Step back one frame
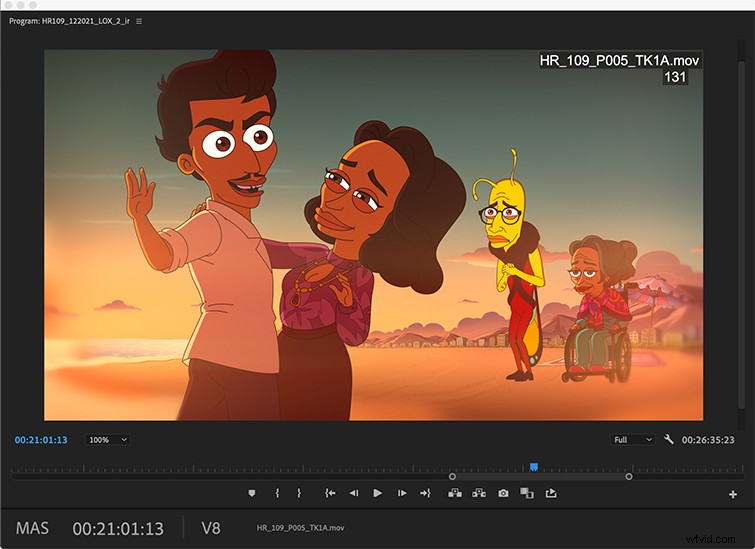This screenshot has width=755, height=549. point(354,493)
